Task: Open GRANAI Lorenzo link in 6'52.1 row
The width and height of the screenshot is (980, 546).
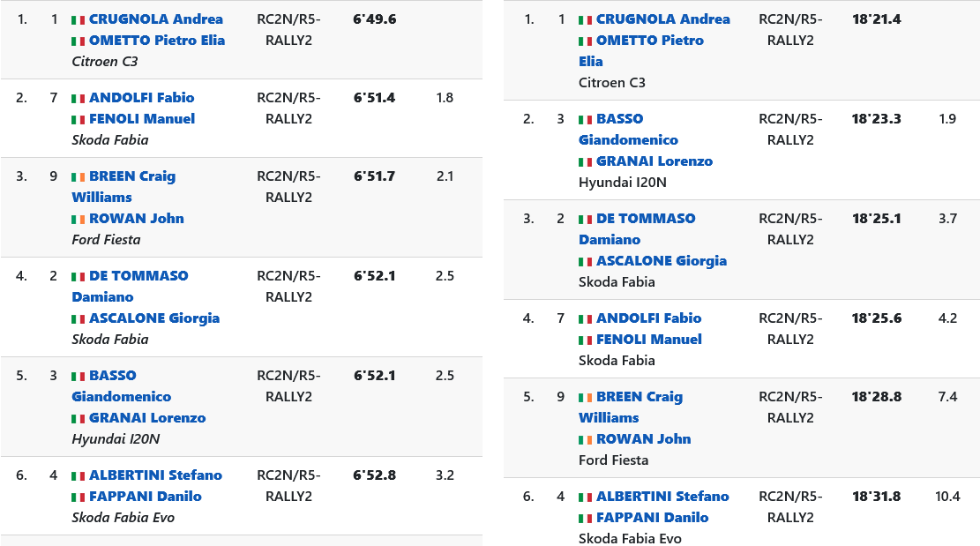Action: 147,418
